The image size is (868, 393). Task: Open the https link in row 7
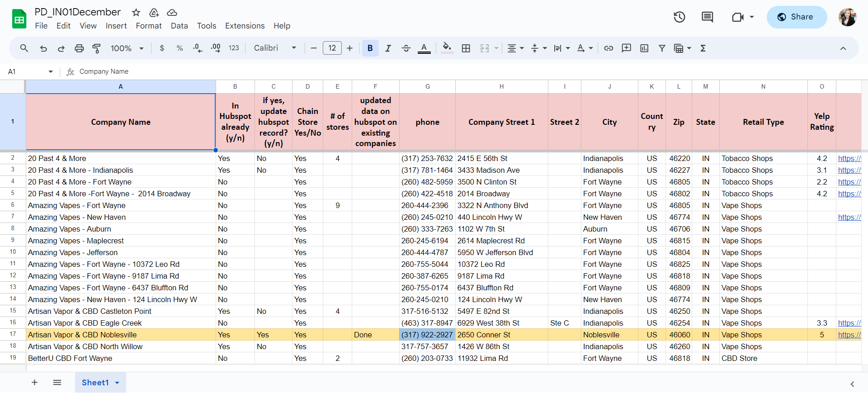point(849,217)
